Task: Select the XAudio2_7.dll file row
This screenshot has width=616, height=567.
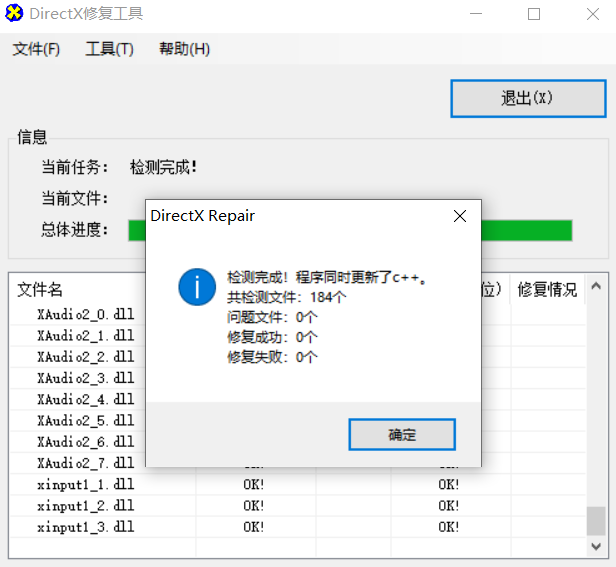Action: [85, 463]
